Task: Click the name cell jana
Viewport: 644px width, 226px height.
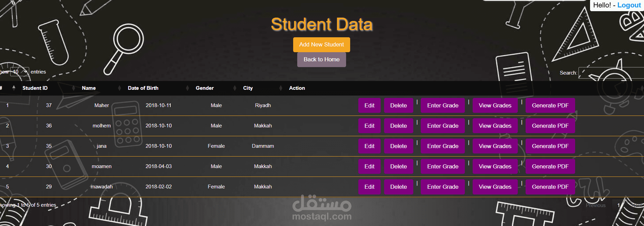Action: [x=101, y=146]
